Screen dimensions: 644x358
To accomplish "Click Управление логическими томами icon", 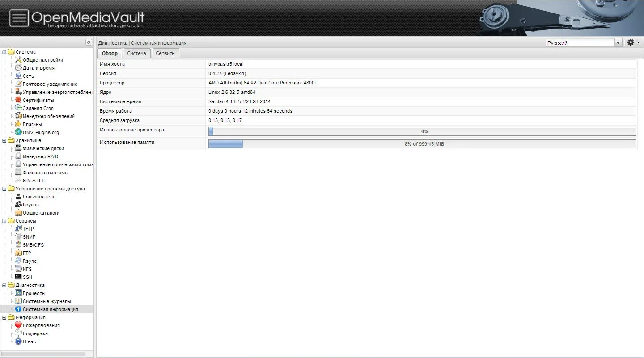I will 18,164.
